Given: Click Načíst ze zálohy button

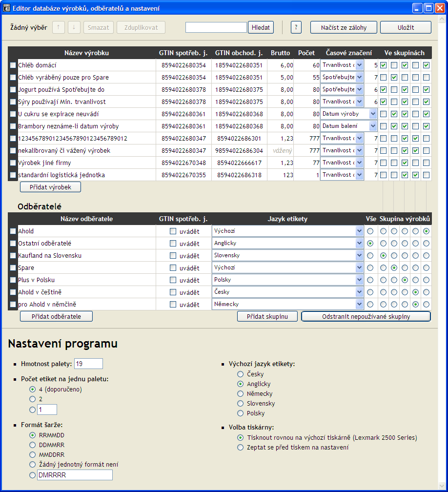Looking at the screenshot, I should click(x=344, y=28).
